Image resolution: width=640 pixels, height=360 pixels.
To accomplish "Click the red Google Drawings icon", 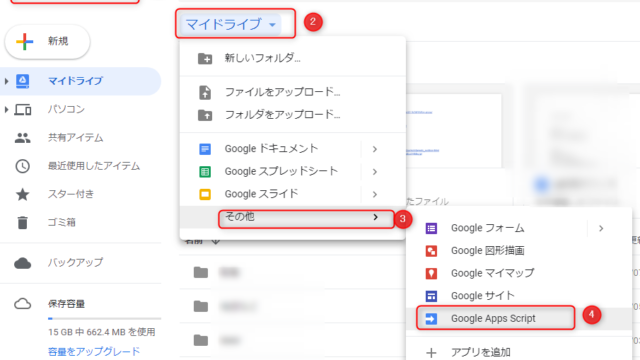I will click(431, 251).
